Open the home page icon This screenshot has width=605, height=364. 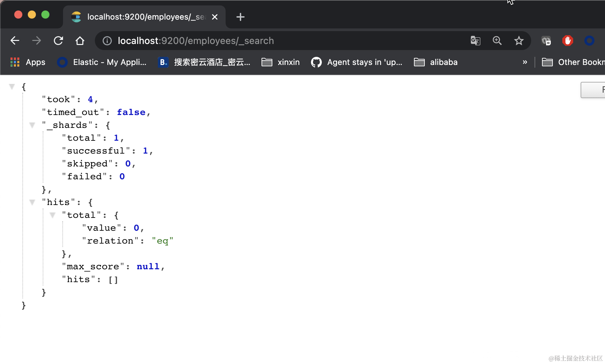point(80,41)
